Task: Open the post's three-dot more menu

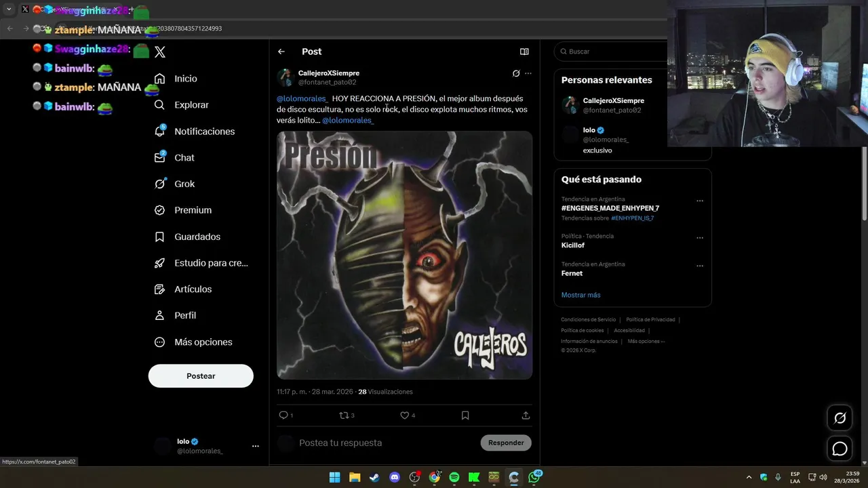Action: click(528, 73)
